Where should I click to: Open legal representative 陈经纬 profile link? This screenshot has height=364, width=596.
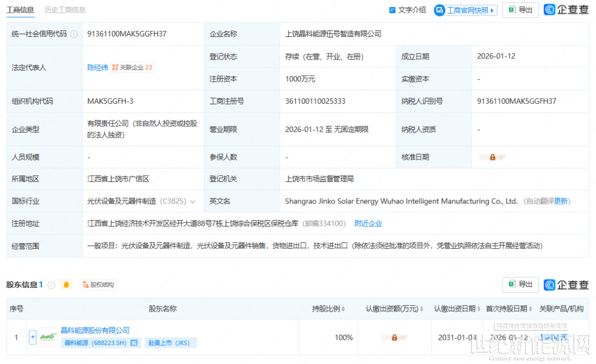click(x=98, y=67)
